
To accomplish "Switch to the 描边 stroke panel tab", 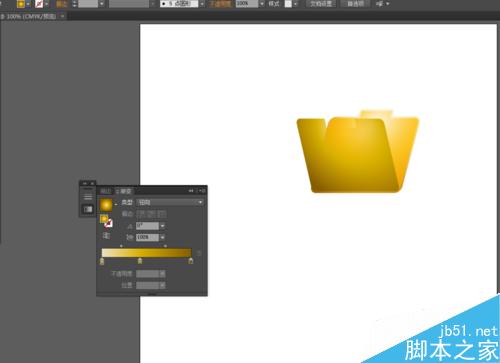I will coord(106,191).
